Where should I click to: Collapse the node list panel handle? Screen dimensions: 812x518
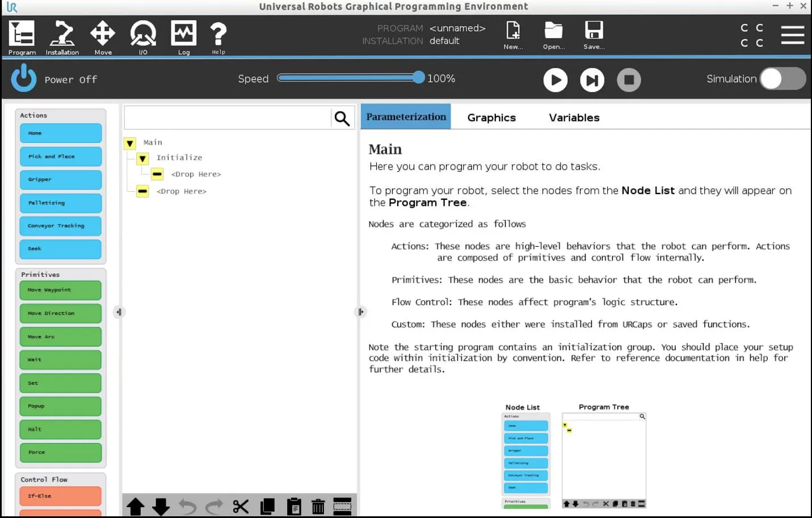119,312
